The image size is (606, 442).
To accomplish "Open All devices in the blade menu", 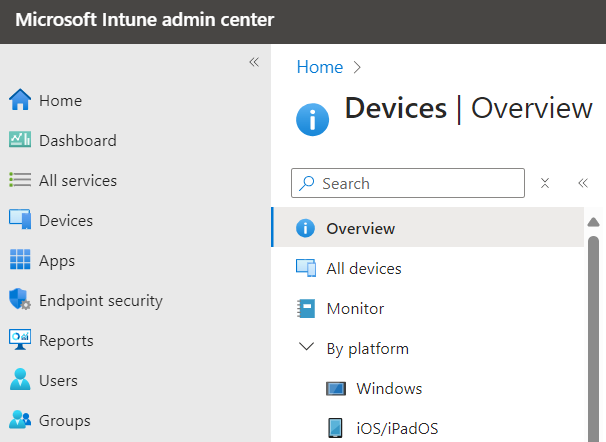I will click(x=363, y=268).
